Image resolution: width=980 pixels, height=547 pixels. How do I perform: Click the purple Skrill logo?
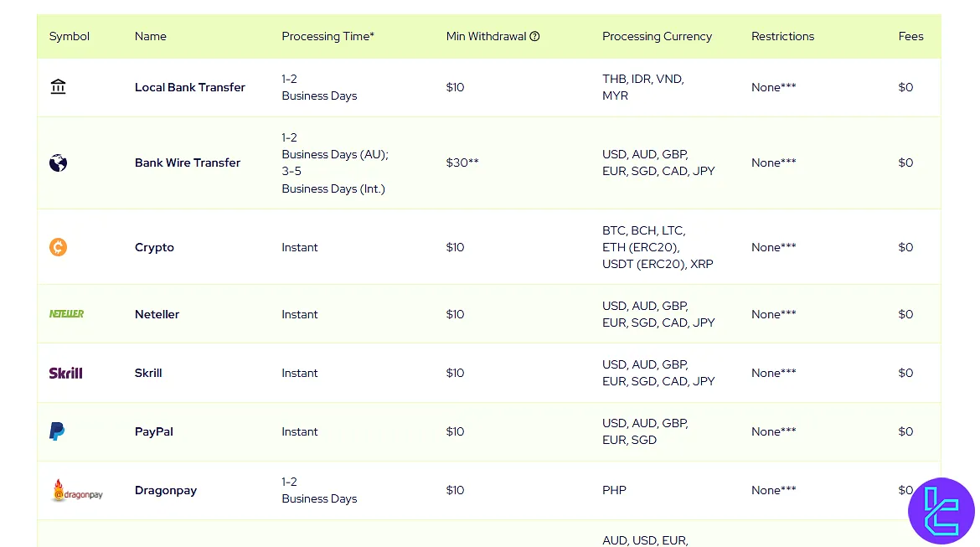(x=65, y=373)
